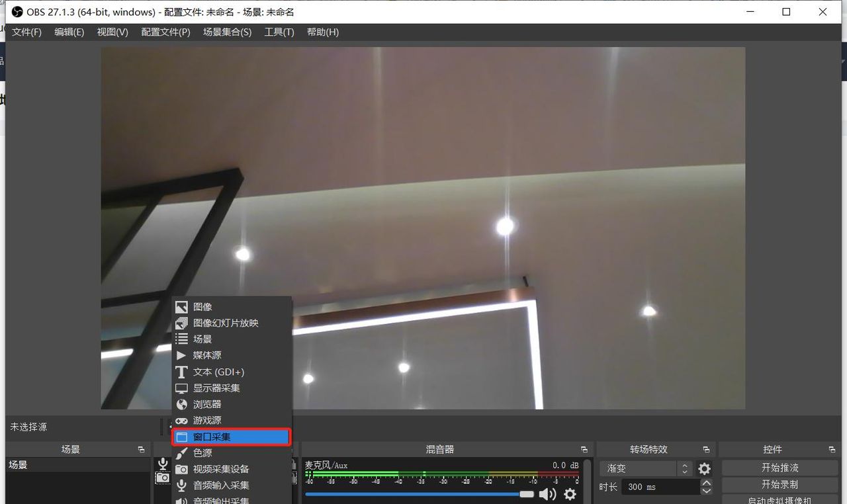The width and height of the screenshot is (847, 504).
Task: Float the 场景 dock panel
Action: pyautogui.click(x=141, y=450)
